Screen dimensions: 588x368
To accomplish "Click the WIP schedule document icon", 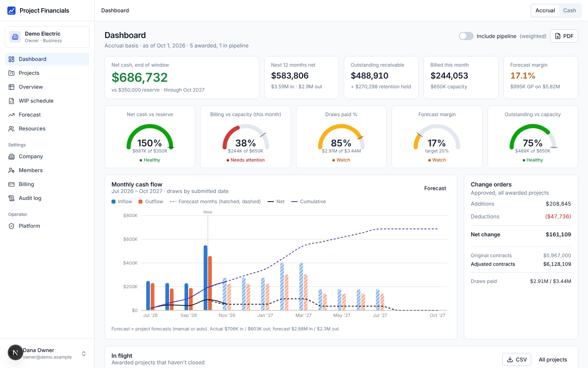I will [x=11, y=101].
